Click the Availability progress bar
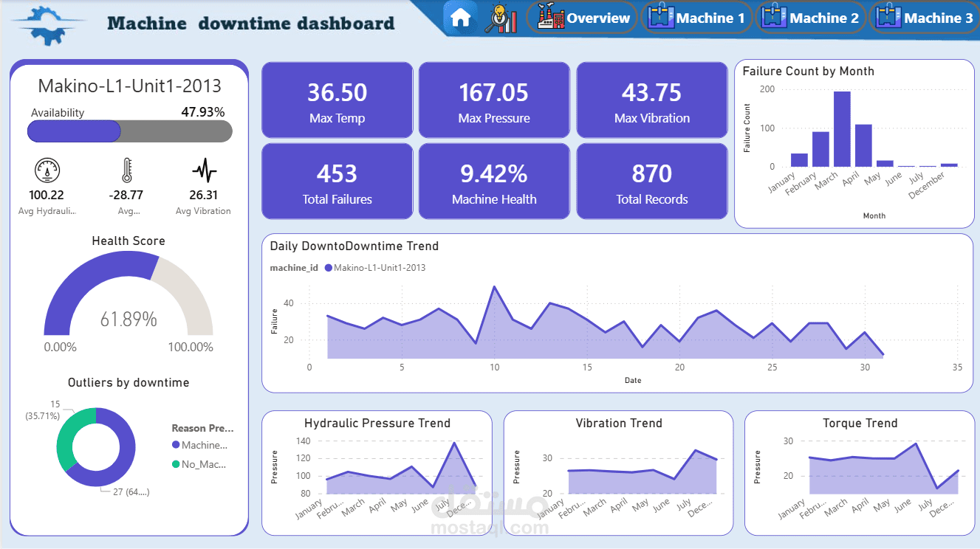Screen dimensions: 980x549 (x=130, y=131)
